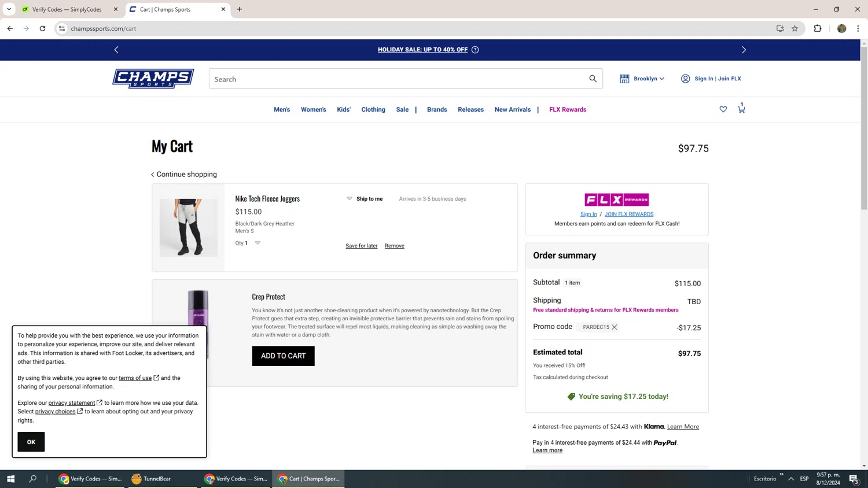Click Sign In link in FLX box
The image size is (868, 488).
(589, 214)
